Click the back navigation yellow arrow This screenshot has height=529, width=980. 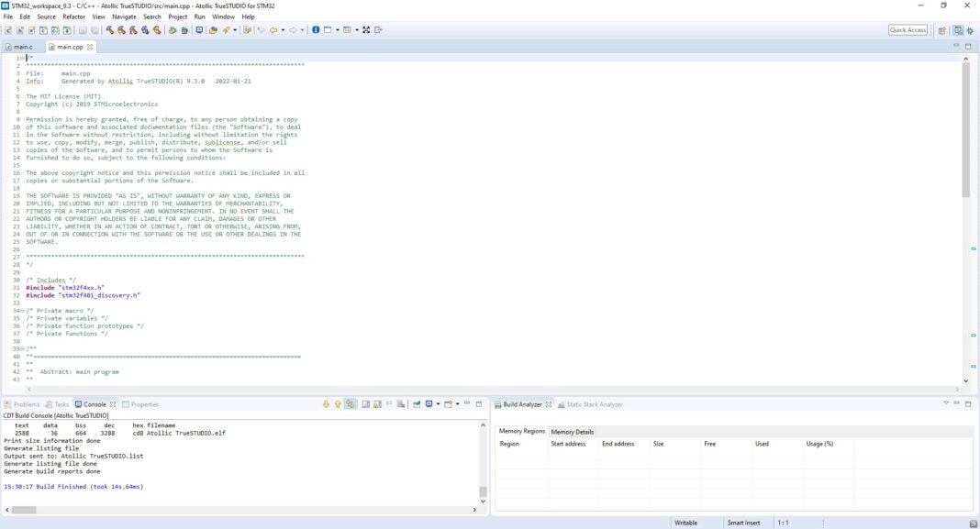[273, 30]
